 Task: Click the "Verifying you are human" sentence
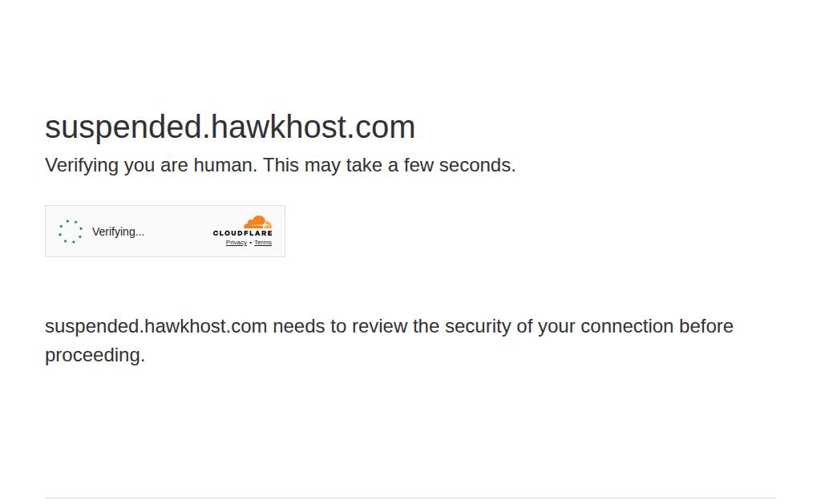coord(151,165)
